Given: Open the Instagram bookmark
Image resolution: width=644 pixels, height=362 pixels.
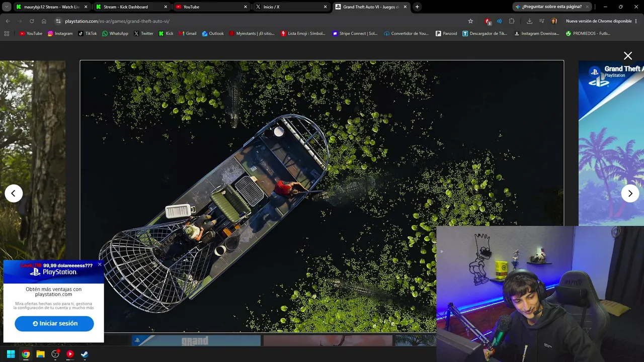Looking at the screenshot, I should pos(60,34).
